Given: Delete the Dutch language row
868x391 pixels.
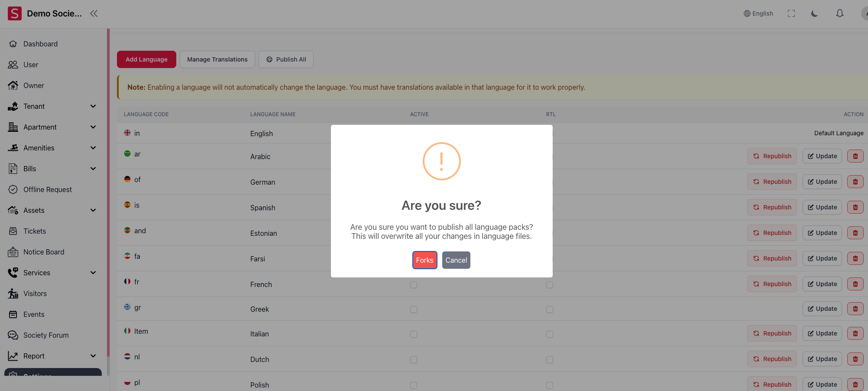Looking at the screenshot, I should (855, 359).
